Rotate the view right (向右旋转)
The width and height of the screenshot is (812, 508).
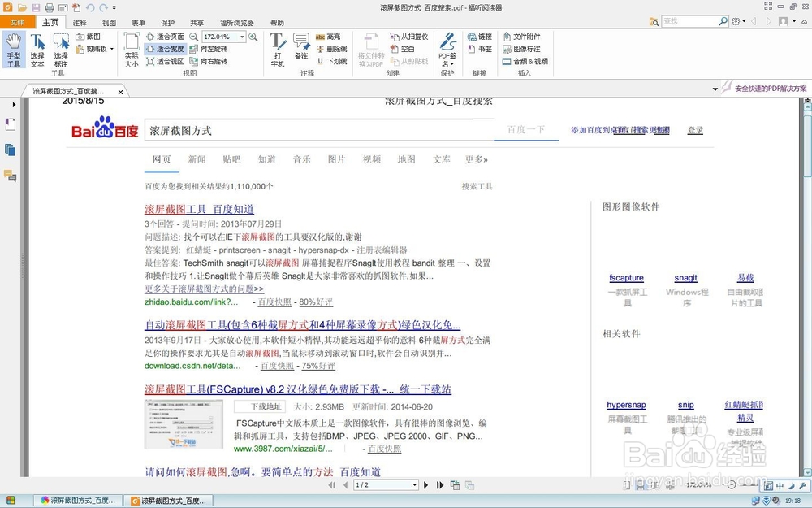(208, 61)
